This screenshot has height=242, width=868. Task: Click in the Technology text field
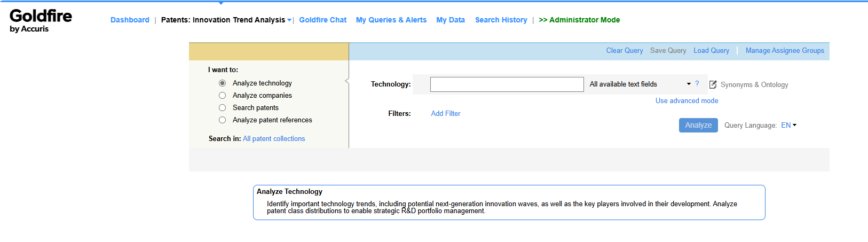point(507,84)
